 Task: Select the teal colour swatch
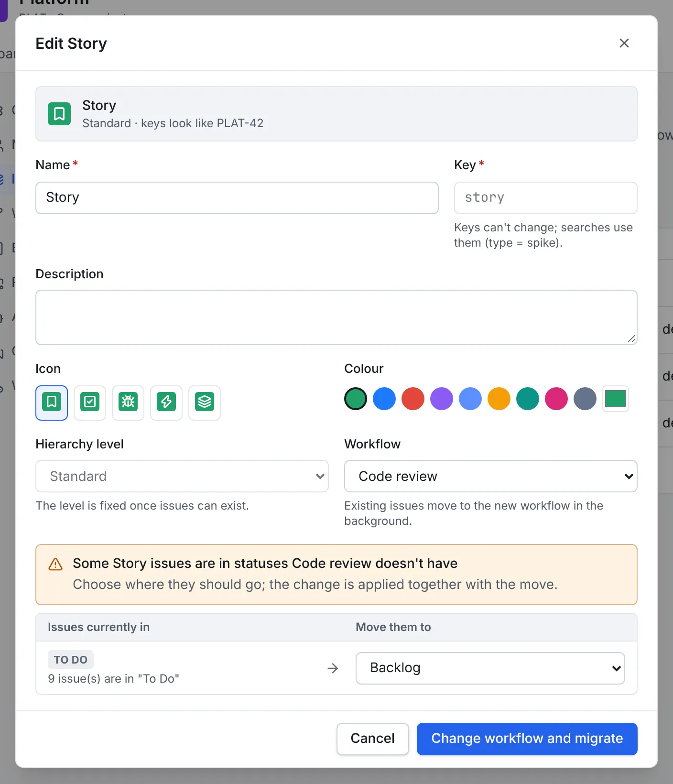tap(528, 399)
